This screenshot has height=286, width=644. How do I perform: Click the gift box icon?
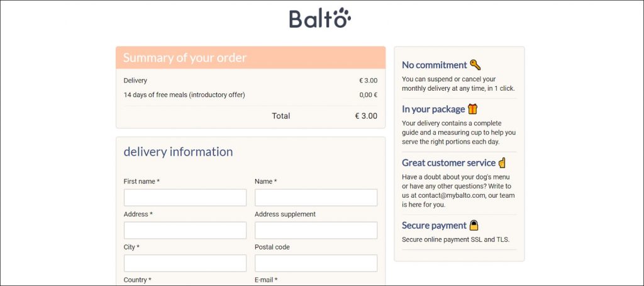click(x=473, y=109)
